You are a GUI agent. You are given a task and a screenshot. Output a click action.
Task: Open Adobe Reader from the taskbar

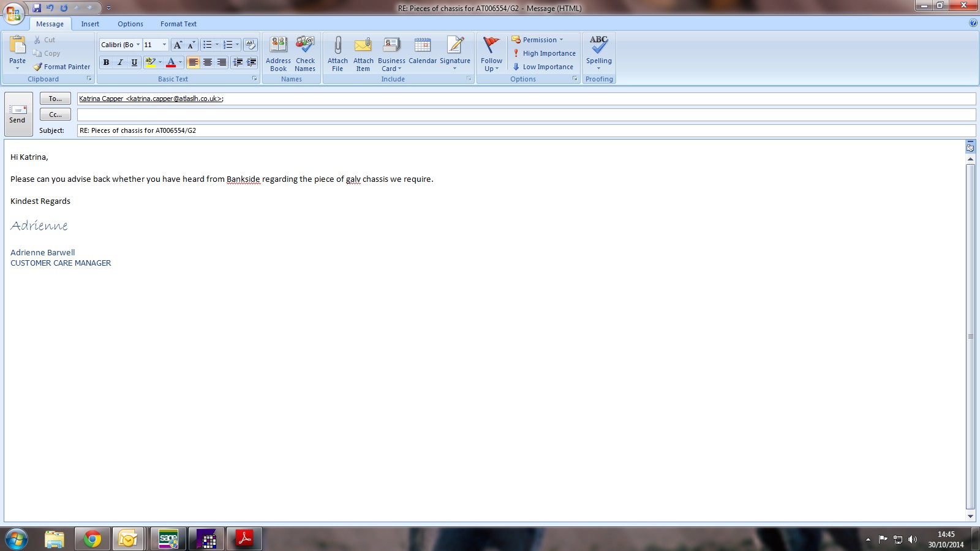coord(244,539)
